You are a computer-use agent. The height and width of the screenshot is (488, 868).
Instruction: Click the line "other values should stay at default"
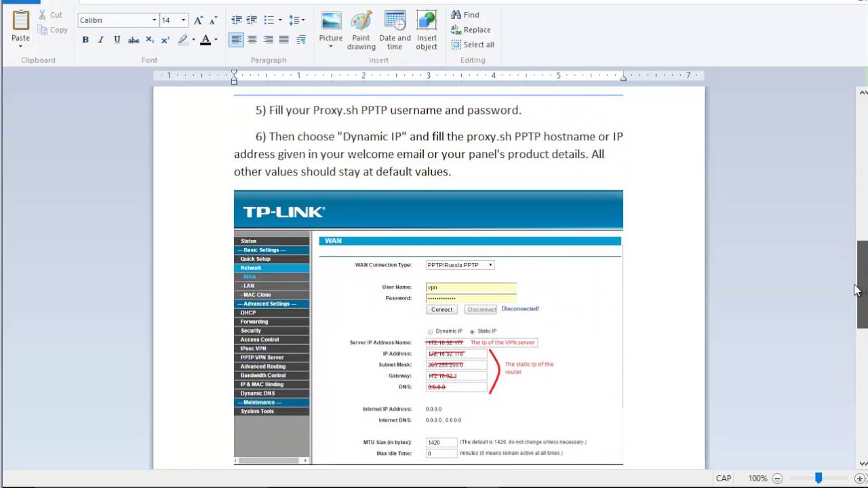coord(342,171)
